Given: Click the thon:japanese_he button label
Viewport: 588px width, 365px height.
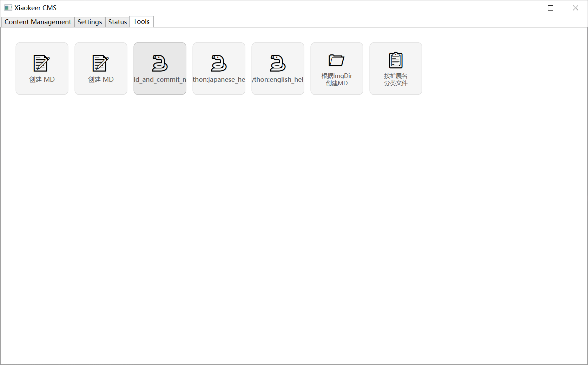Looking at the screenshot, I should (x=219, y=80).
